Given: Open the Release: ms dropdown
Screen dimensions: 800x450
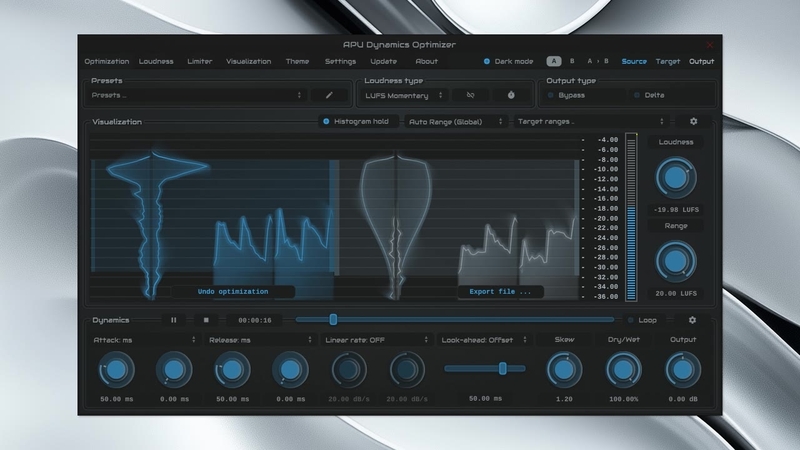Looking at the screenshot, I should 261,340.
